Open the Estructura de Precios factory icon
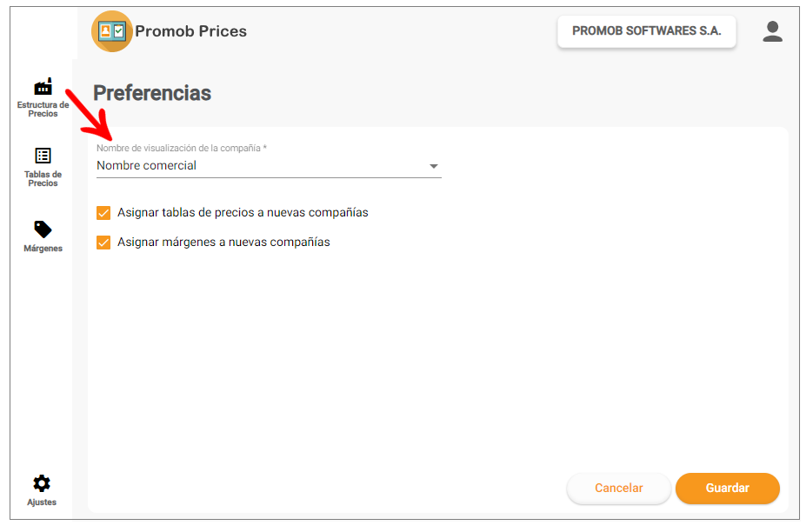 pyautogui.click(x=43, y=87)
